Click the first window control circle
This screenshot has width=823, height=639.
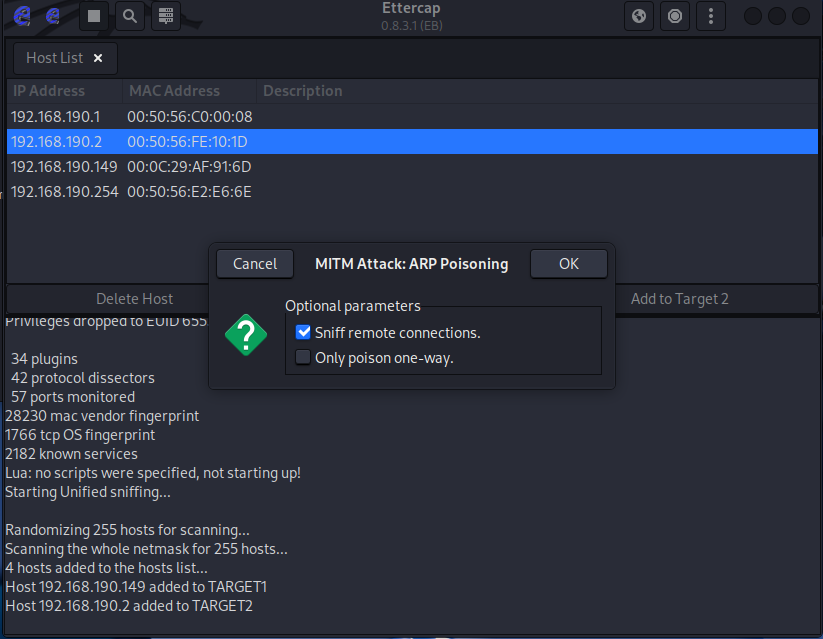tap(753, 16)
